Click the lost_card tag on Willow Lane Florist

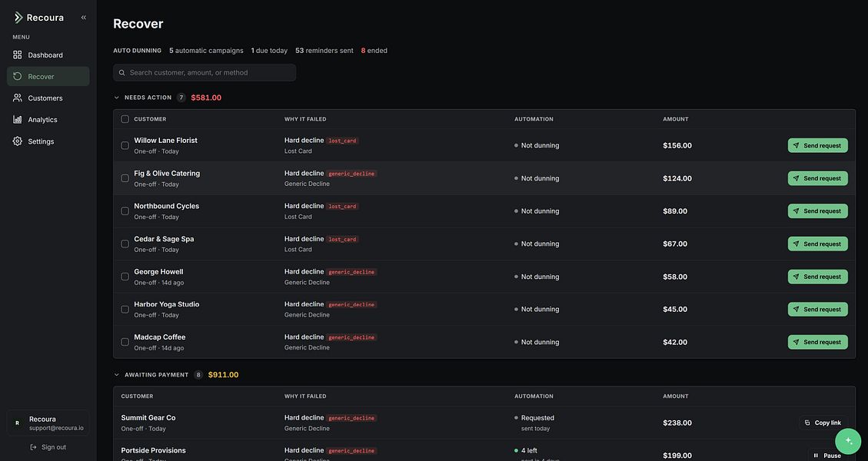point(342,141)
